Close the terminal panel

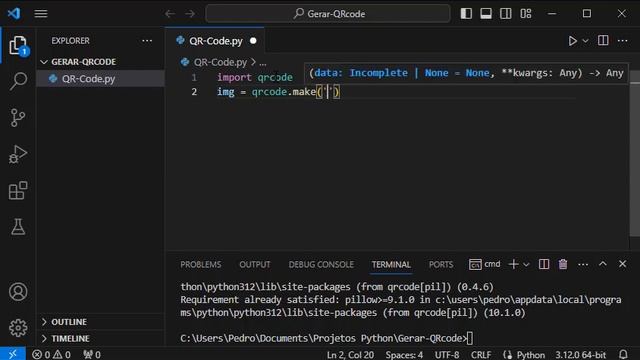tap(622, 264)
